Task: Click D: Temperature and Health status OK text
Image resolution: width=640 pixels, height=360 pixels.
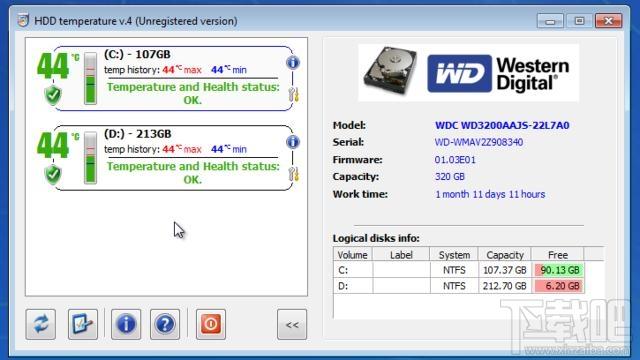Action: click(193, 172)
